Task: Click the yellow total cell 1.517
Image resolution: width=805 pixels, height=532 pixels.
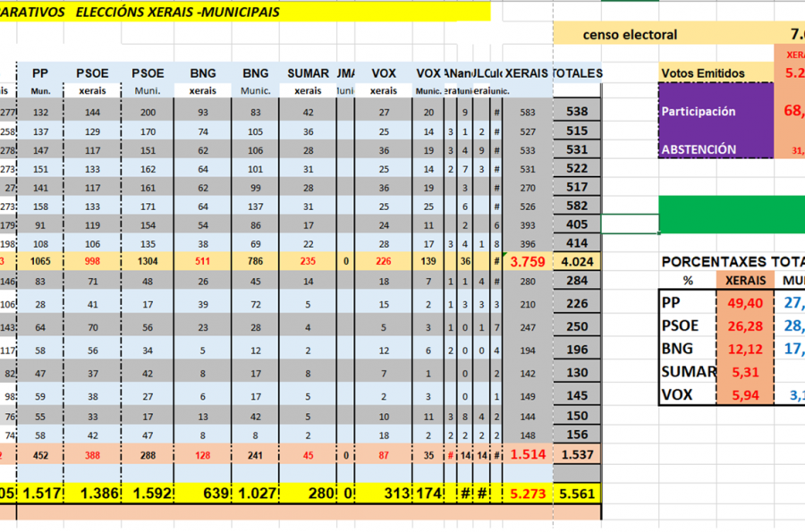Action: tap(40, 494)
